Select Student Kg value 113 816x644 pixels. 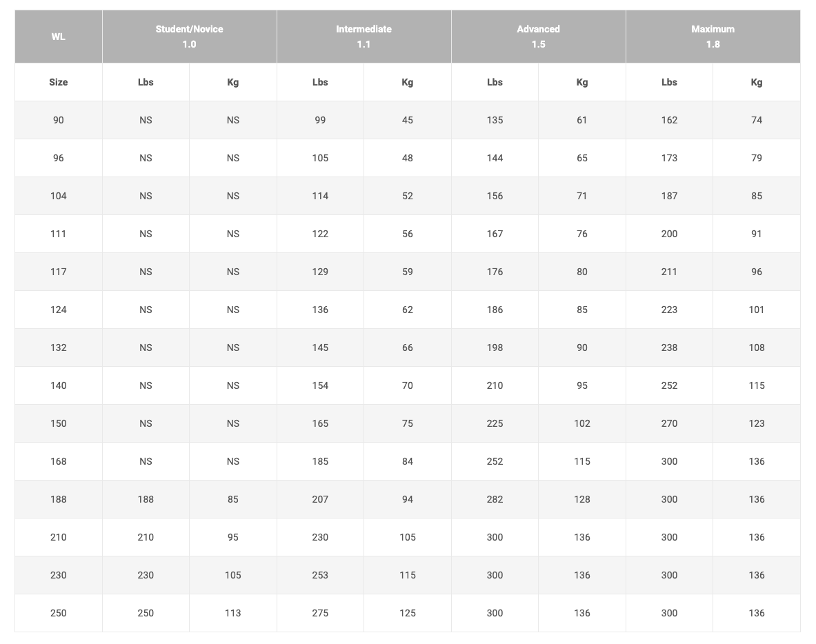tap(233, 613)
